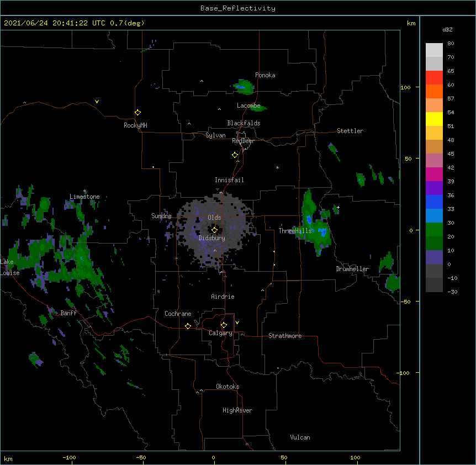Click the Cochrane town label
This screenshot has height=465, width=476.
(178, 314)
